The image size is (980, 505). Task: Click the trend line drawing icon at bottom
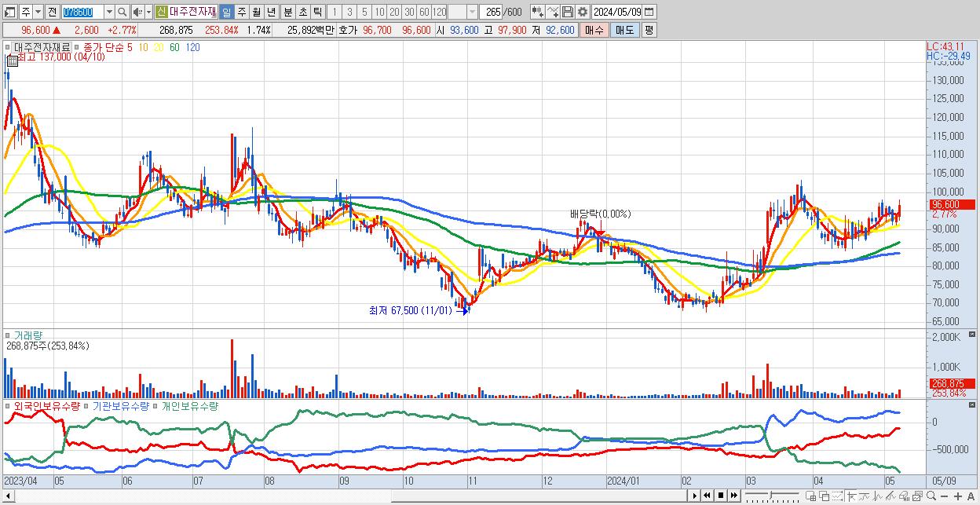coord(890,496)
